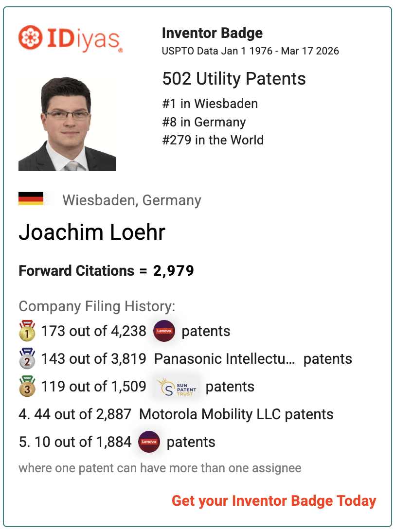Click the #279 in the World ranking
Viewport: 395px width, 532px height.
click(x=213, y=140)
